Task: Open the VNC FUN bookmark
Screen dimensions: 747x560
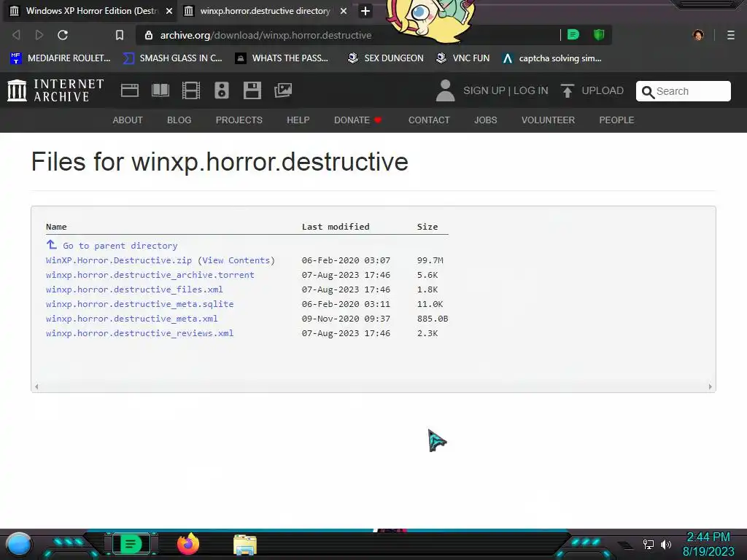Action: [463, 58]
